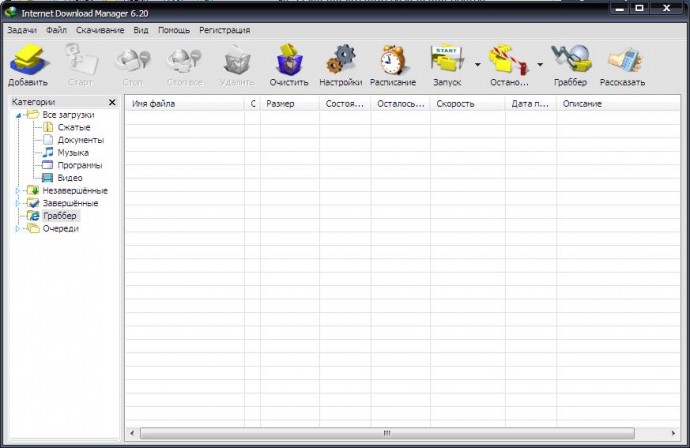
Task: Open the Регистрация menu
Action: (x=224, y=30)
